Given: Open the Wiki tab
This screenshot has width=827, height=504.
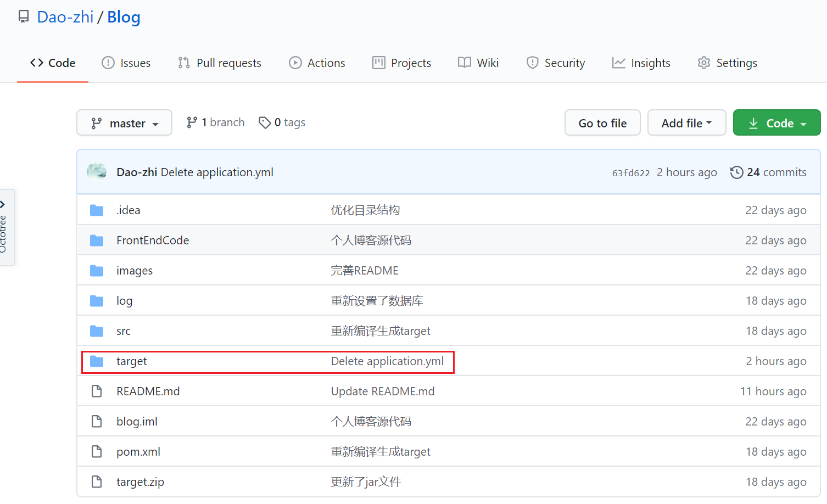Looking at the screenshot, I should (x=478, y=63).
